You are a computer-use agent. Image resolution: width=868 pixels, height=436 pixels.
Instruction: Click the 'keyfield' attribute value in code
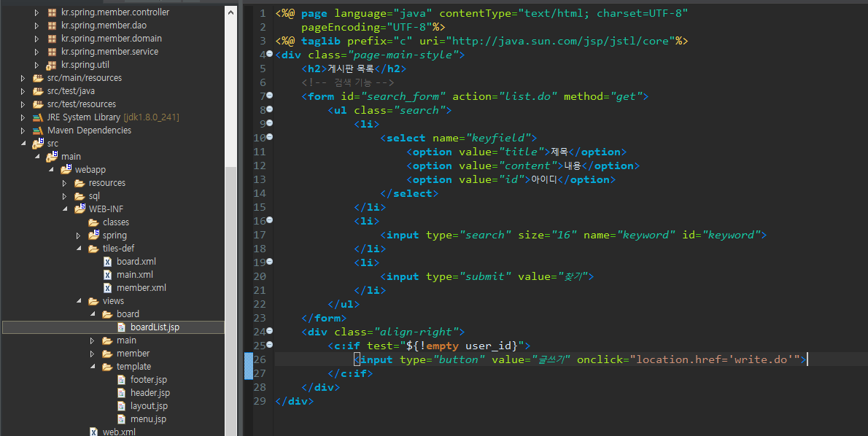(497, 138)
